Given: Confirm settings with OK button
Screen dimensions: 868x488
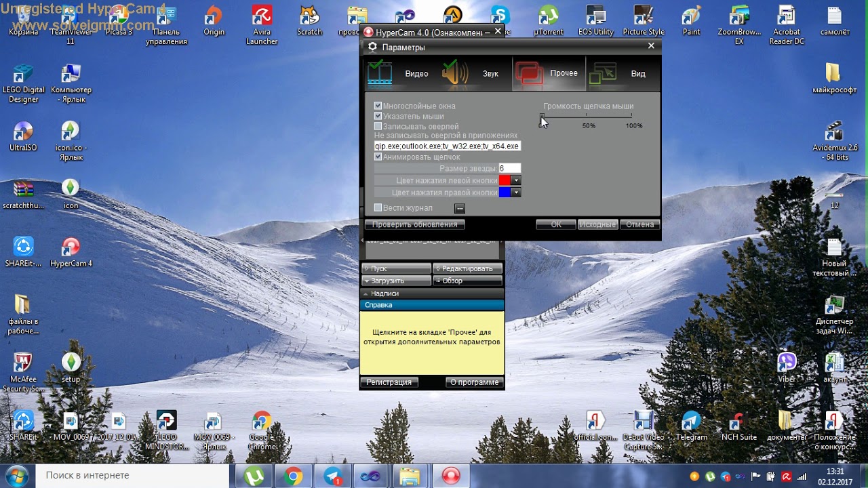Looking at the screenshot, I should pos(556,224).
